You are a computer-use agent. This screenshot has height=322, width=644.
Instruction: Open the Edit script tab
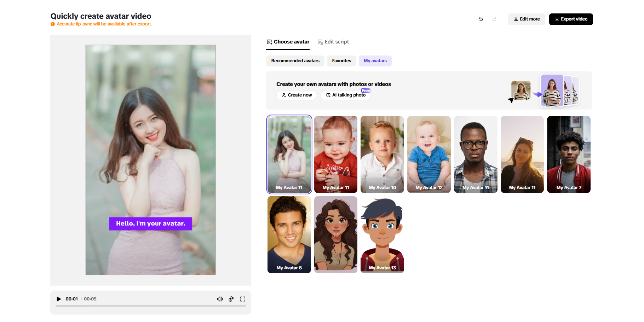(x=333, y=42)
